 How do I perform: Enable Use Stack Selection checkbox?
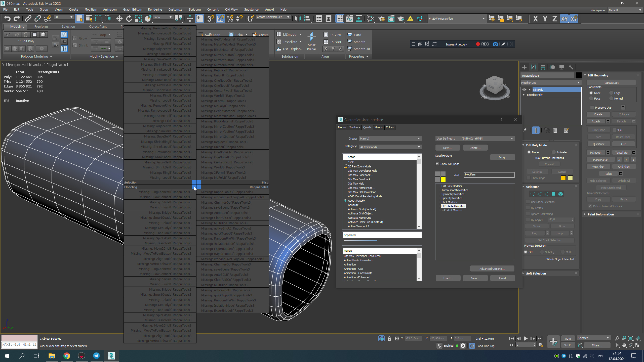click(528, 202)
